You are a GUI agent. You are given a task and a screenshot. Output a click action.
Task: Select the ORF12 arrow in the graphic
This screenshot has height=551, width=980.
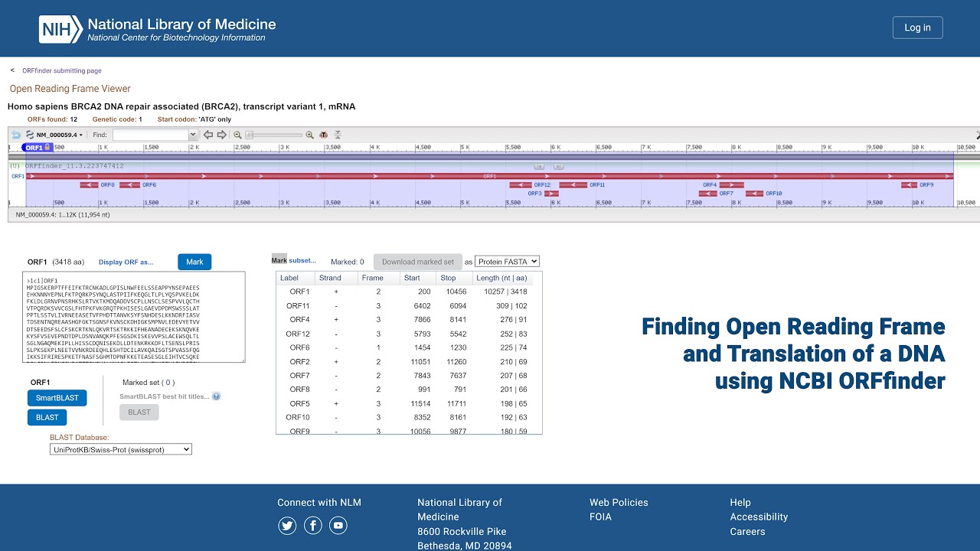click(x=521, y=184)
